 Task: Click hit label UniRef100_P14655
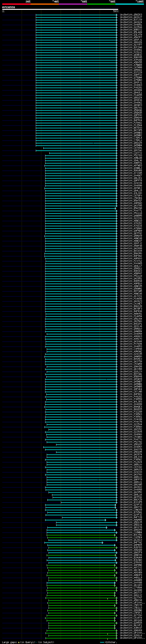point(131,95)
